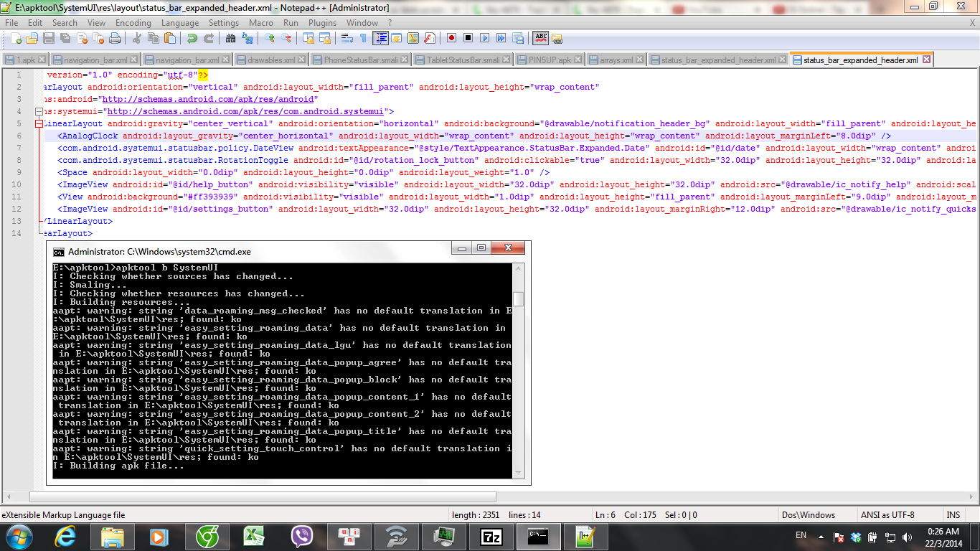The image size is (980, 551).
Task: Switch to the arrays.xml tab
Action: pyautogui.click(x=616, y=60)
